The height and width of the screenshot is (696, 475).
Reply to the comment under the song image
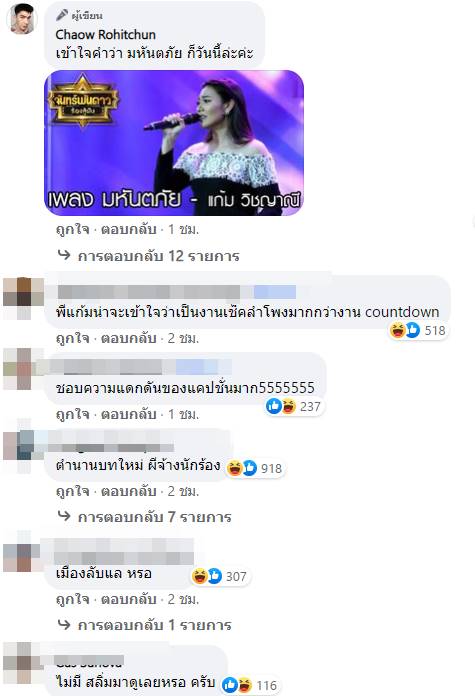click(129, 229)
